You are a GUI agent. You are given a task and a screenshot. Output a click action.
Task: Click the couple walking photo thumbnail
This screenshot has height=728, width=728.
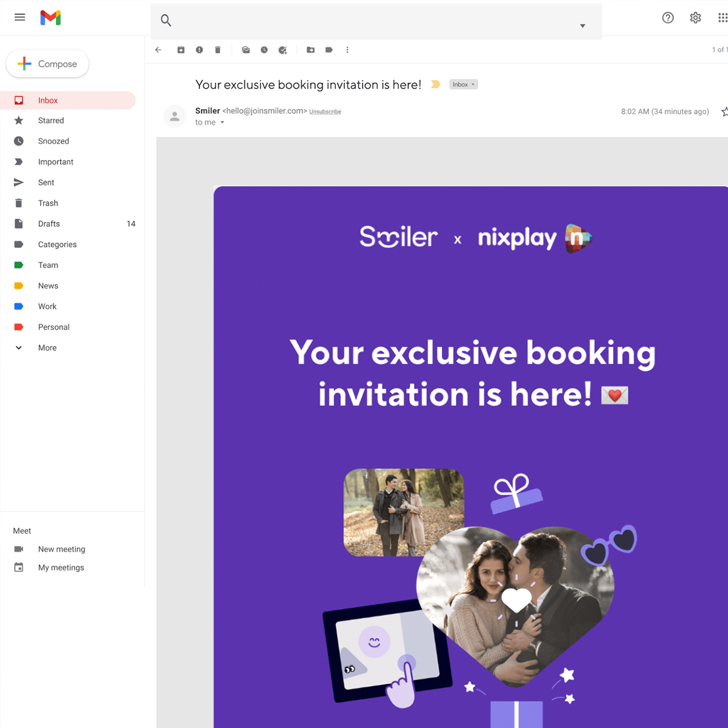coord(404,512)
